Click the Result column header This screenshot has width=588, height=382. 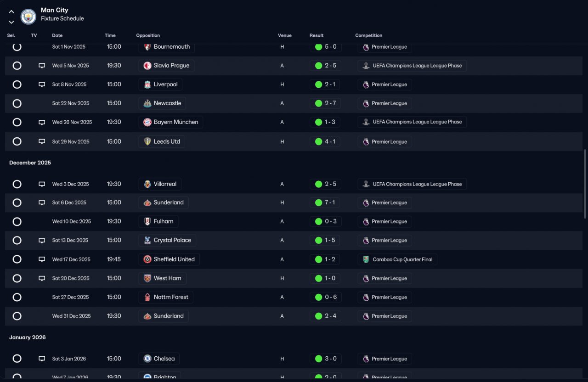(317, 35)
